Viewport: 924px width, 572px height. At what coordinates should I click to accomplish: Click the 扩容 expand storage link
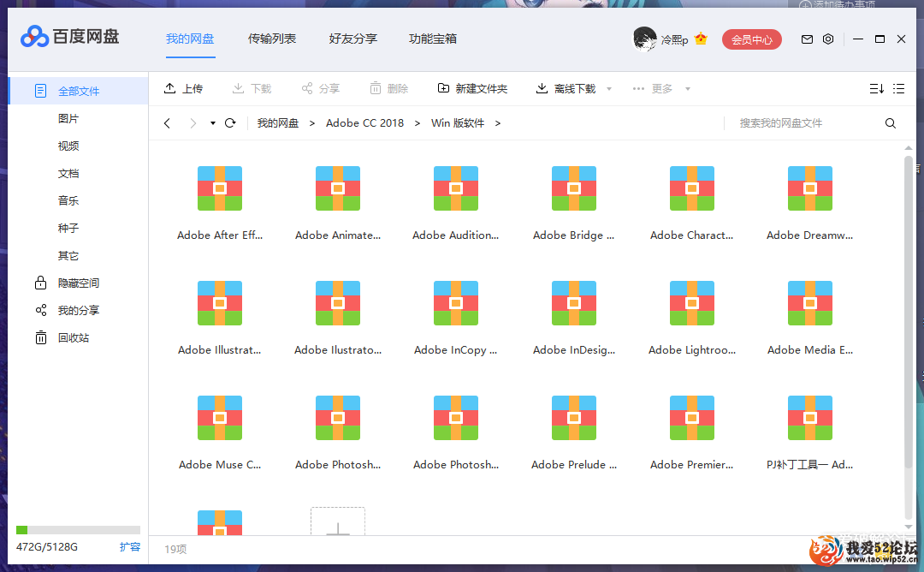130,546
